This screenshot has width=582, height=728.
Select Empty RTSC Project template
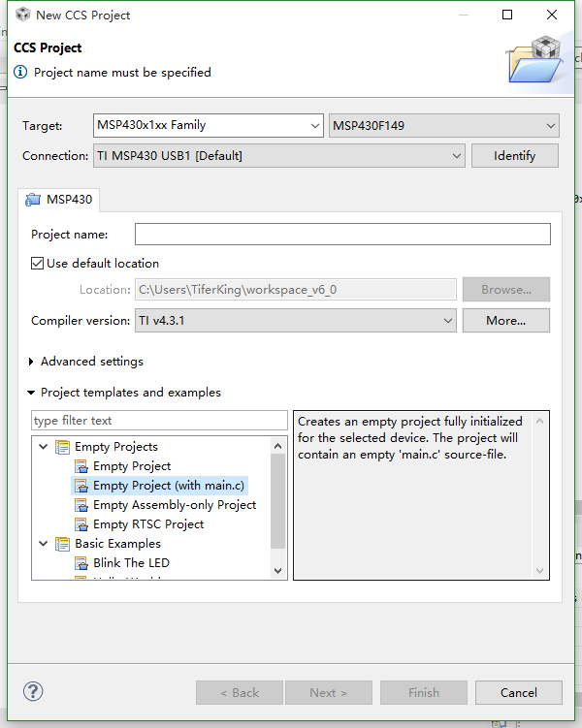(x=148, y=524)
